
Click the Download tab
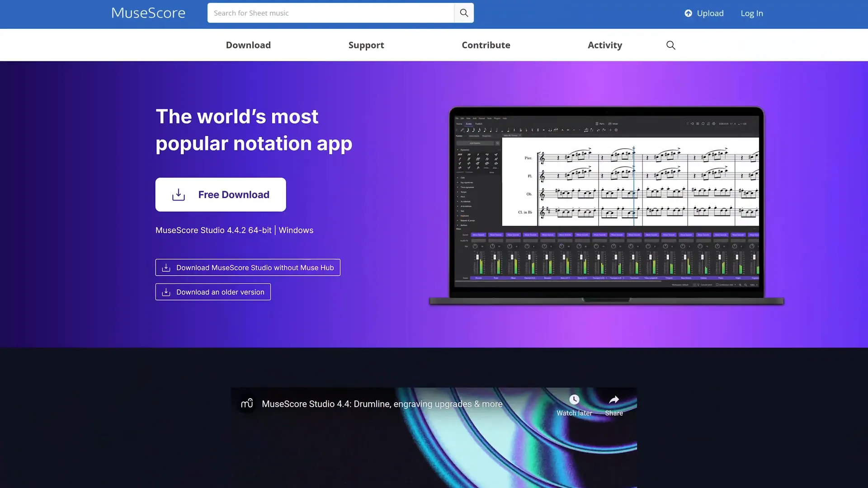point(249,45)
